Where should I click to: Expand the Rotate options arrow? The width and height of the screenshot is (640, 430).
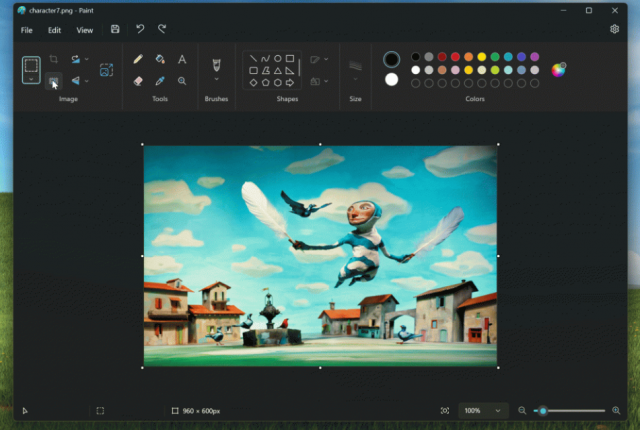click(87, 59)
